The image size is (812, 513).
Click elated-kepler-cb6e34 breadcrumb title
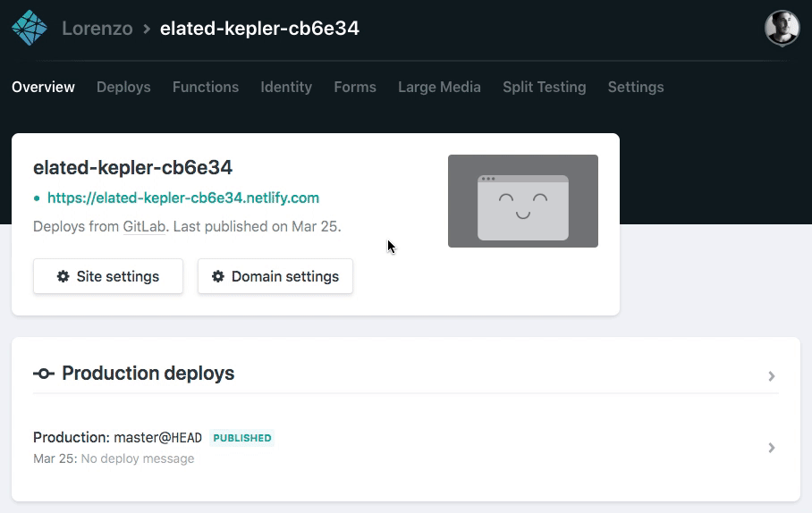(259, 28)
